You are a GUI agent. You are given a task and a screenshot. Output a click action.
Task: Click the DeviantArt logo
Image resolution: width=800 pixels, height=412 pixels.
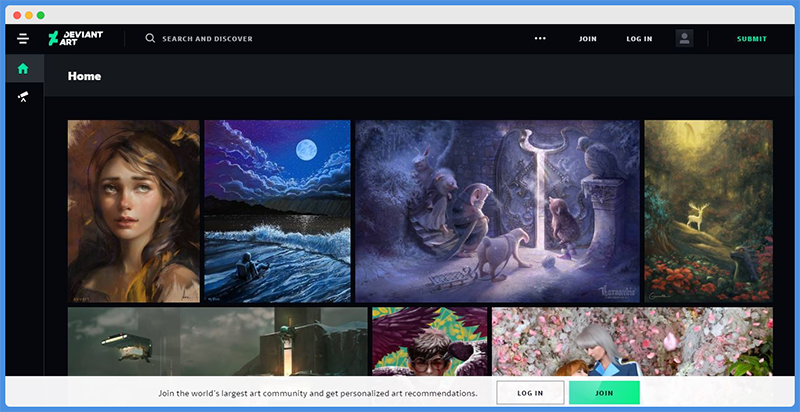tap(76, 38)
